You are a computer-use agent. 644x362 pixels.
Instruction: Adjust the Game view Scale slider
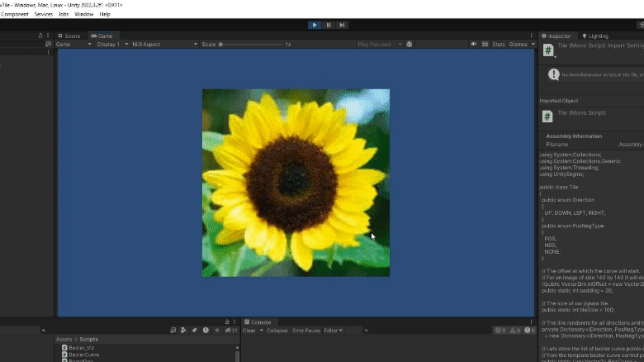251,44
